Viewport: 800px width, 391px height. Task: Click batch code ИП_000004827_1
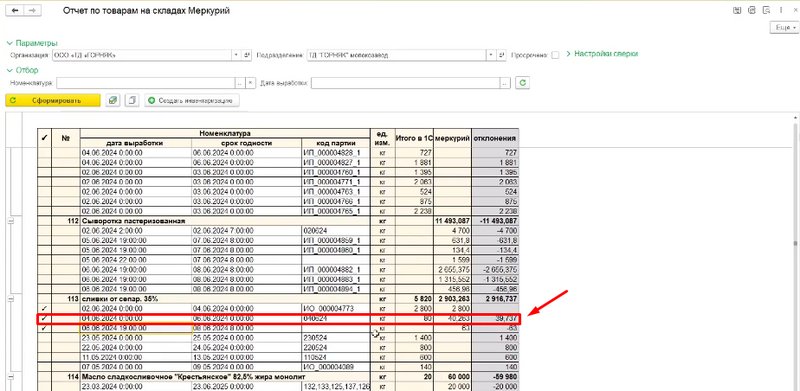point(332,162)
